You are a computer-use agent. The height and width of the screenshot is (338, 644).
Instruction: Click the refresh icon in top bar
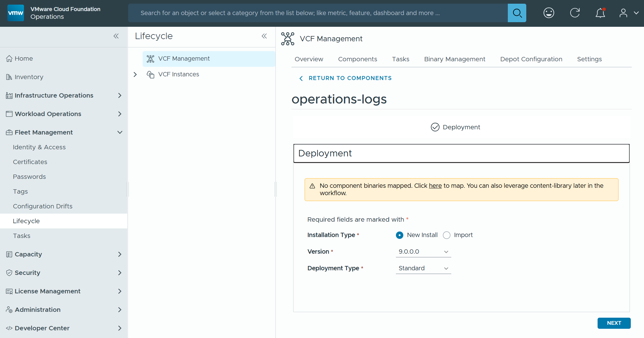[575, 13]
